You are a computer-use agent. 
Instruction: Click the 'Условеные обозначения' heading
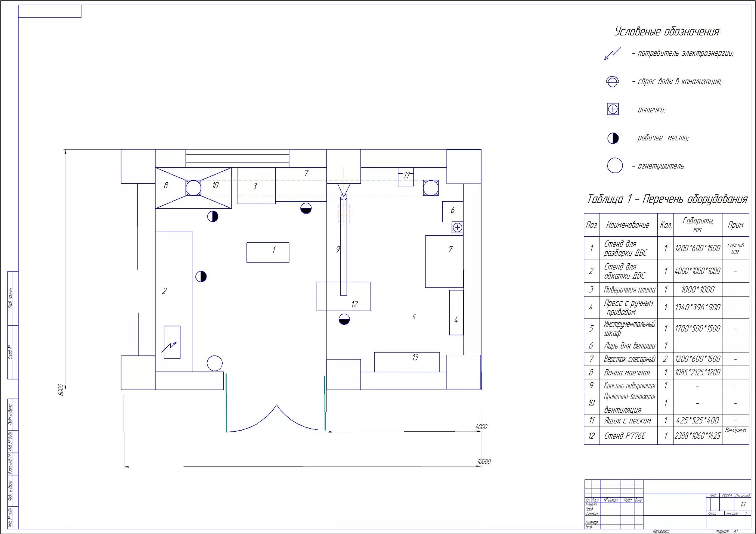click(x=668, y=31)
